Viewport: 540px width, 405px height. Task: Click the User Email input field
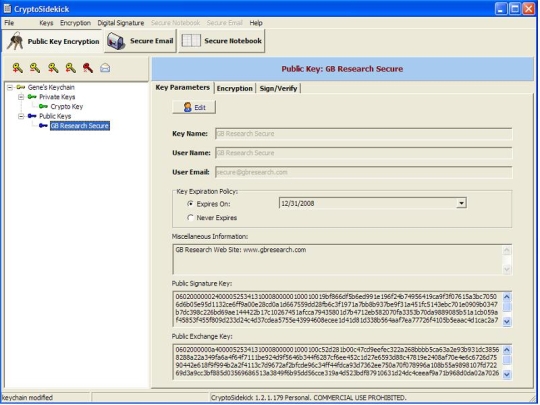tap(364, 172)
